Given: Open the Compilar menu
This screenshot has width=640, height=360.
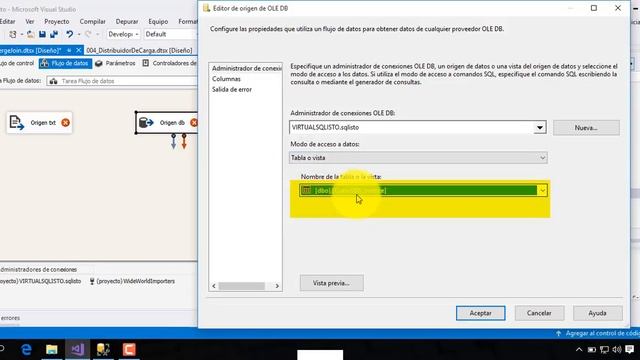Looking at the screenshot, I should point(92,21).
